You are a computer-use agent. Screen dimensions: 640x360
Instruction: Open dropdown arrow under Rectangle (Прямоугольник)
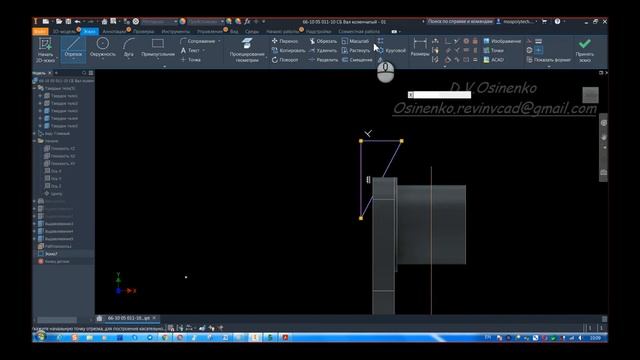coord(158,60)
